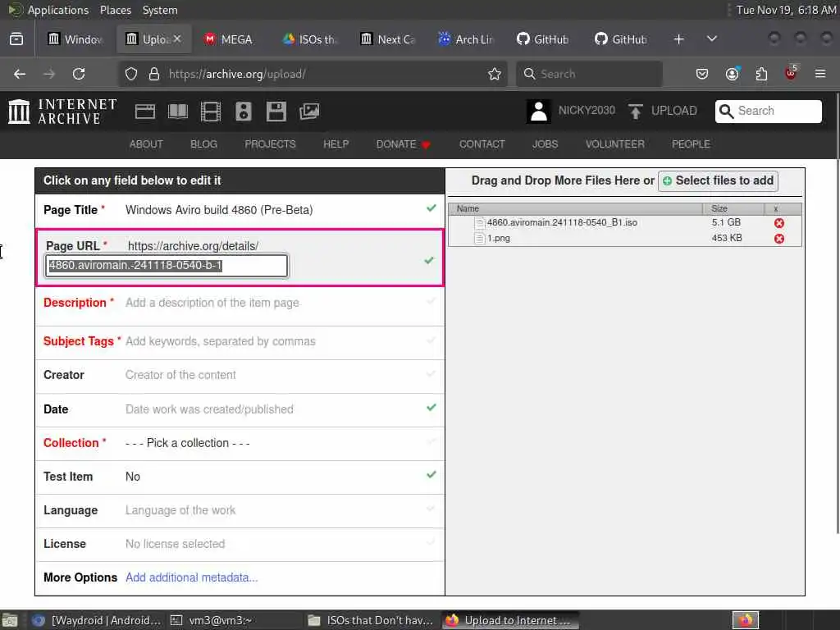This screenshot has width=840, height=630.
Task: Edit the Language field
Action: 240,510
